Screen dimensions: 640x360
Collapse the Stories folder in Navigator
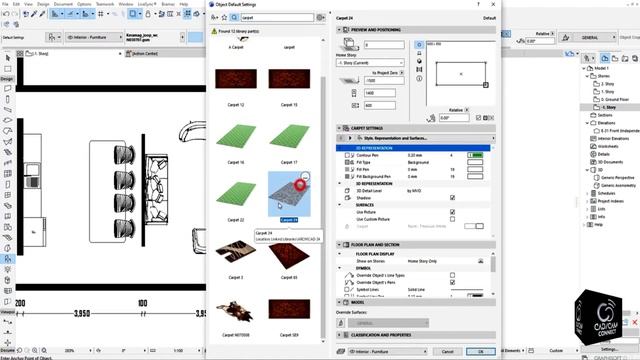[x=587, y=76]
